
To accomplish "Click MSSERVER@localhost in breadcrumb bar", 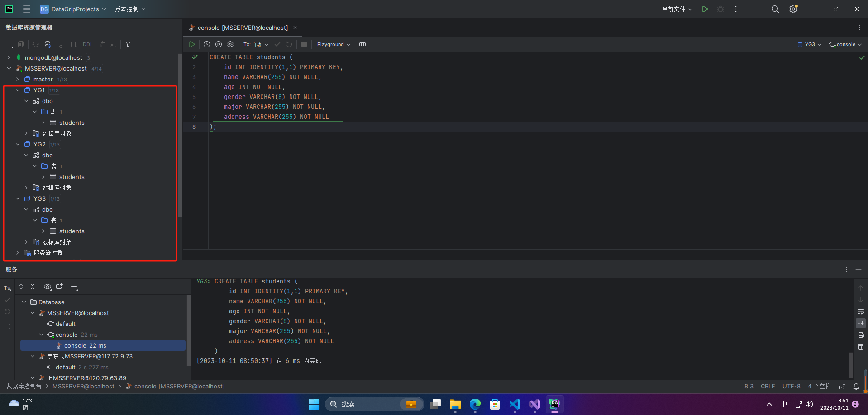I will click(x=83, y=386).
